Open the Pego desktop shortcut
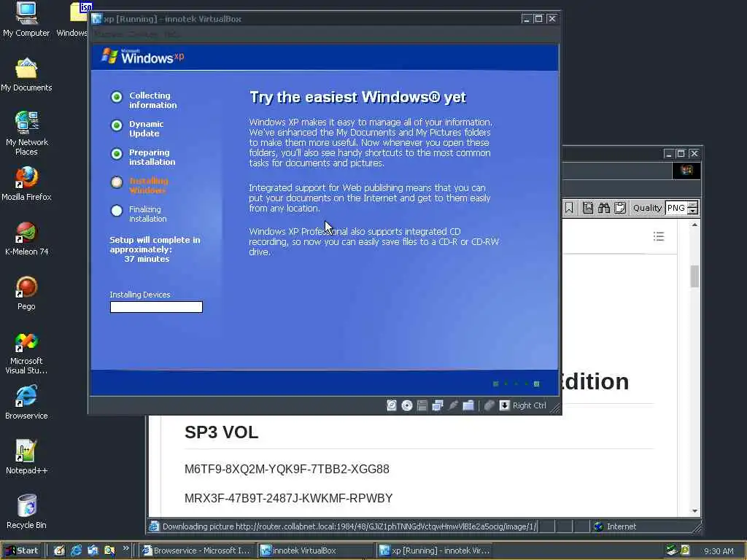The height and width of the screenshot is (560, 747). (x=26, y=293)
